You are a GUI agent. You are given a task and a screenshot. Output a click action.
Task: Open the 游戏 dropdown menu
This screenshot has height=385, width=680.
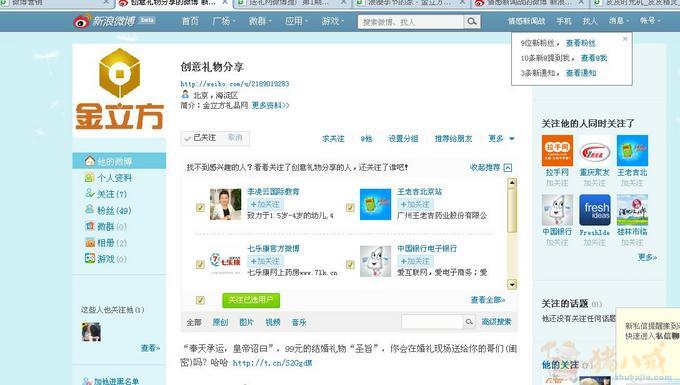coord(332,21)
